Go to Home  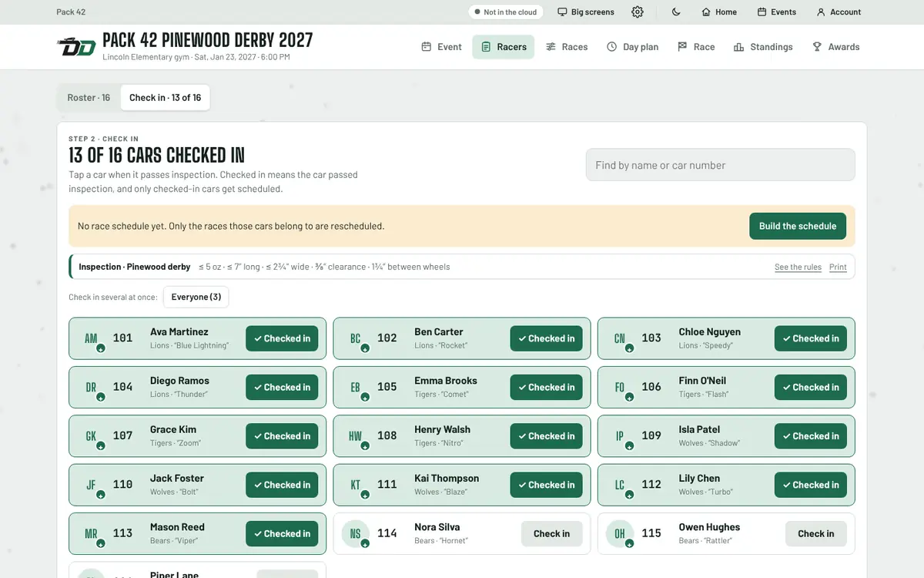click(x=719, y=12)
